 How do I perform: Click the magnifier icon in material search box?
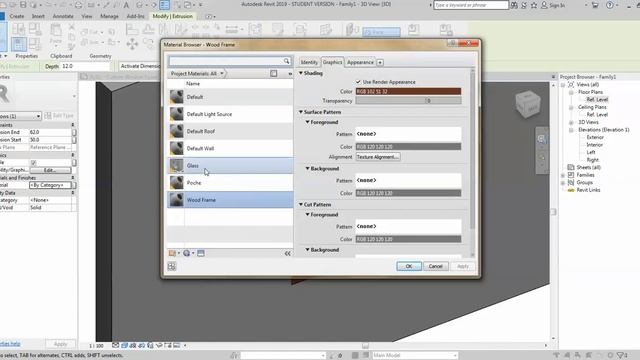click(287, 61)
